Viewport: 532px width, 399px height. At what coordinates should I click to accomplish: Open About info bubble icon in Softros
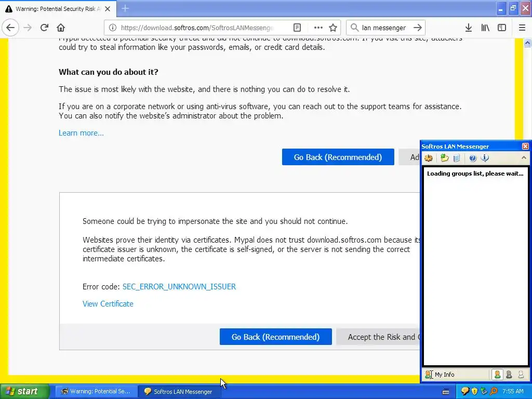(x=485, y=158)
